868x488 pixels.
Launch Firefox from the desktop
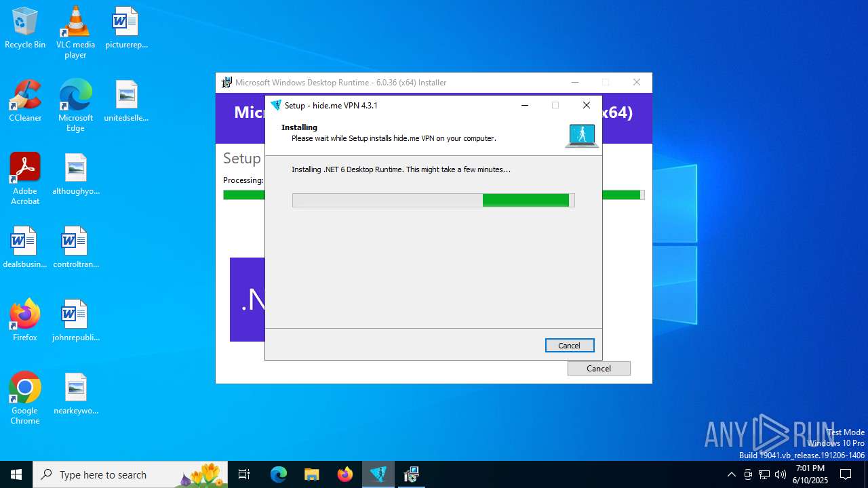coord(25,321)
